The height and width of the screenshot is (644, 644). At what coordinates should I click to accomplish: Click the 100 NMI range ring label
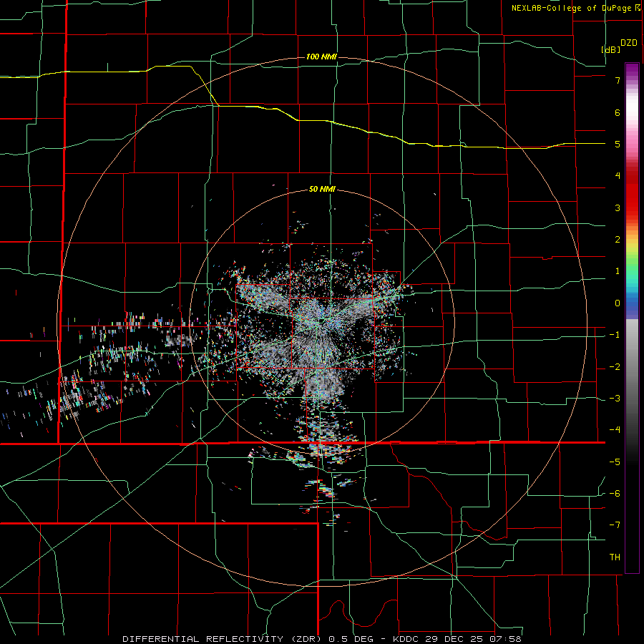tap(321, 57)
